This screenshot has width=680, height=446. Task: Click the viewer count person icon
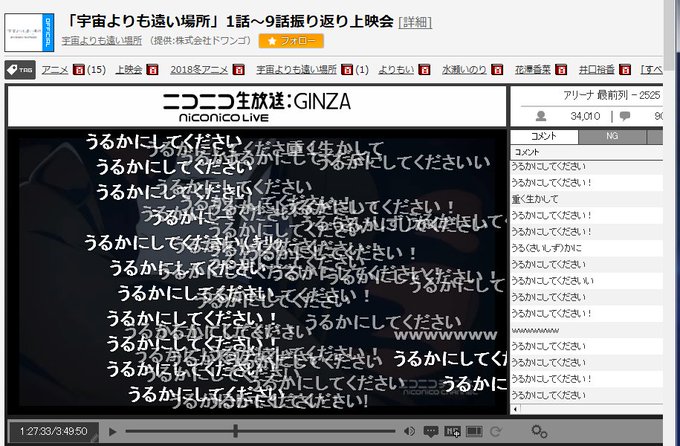[x=541, y=116]
